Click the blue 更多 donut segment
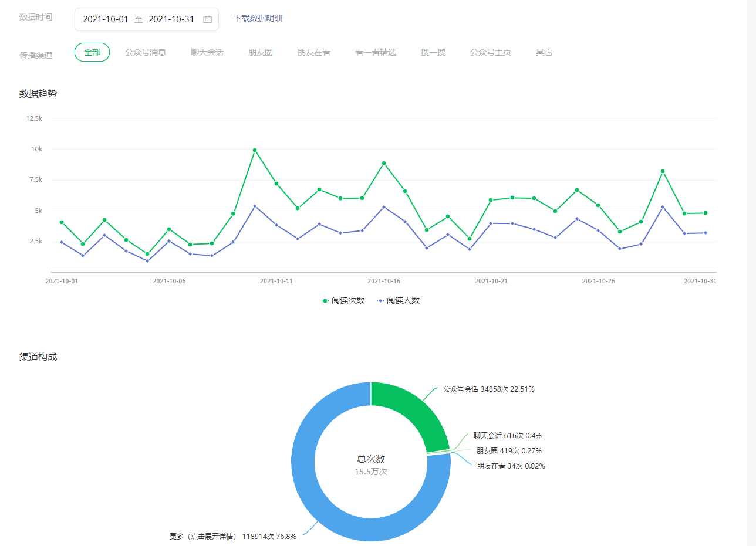 [x=317, y=493]
